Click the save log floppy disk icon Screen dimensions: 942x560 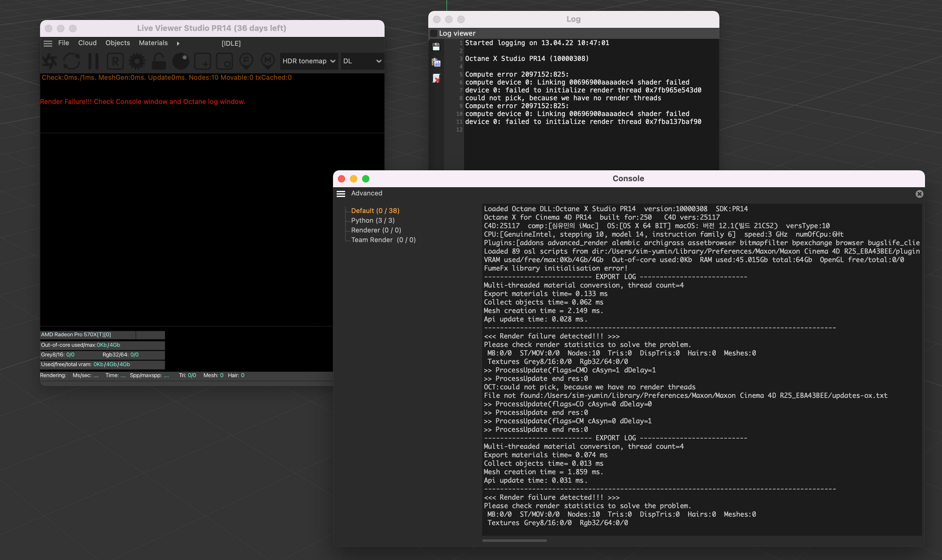click(x=436, y=47)
